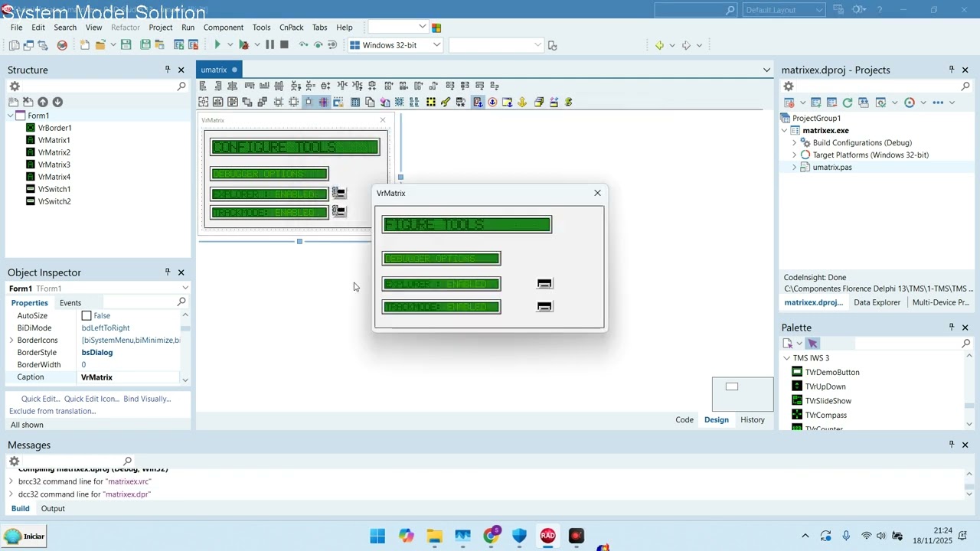Open Structure panel settings gear

click(15, 86)
